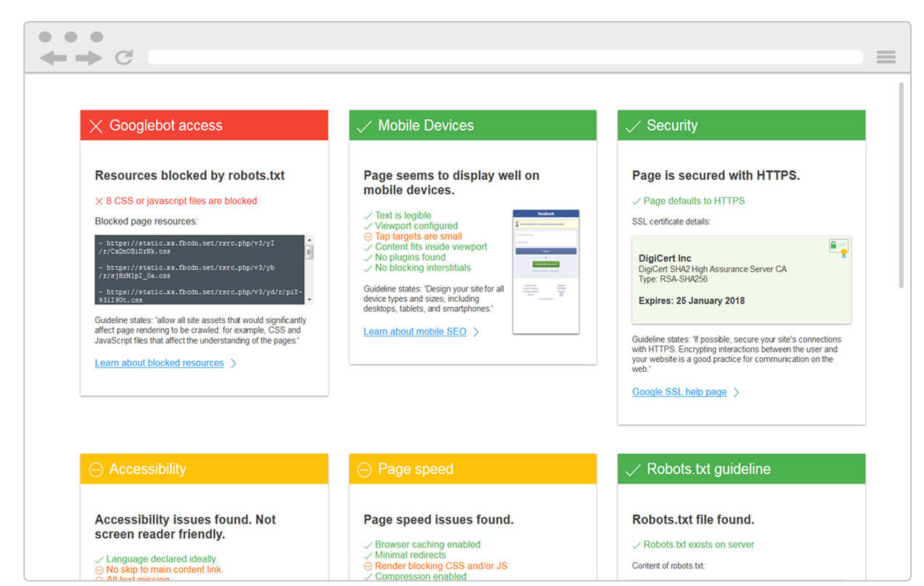
Task: Click the browser back arrow
Action: coord(53,58)
